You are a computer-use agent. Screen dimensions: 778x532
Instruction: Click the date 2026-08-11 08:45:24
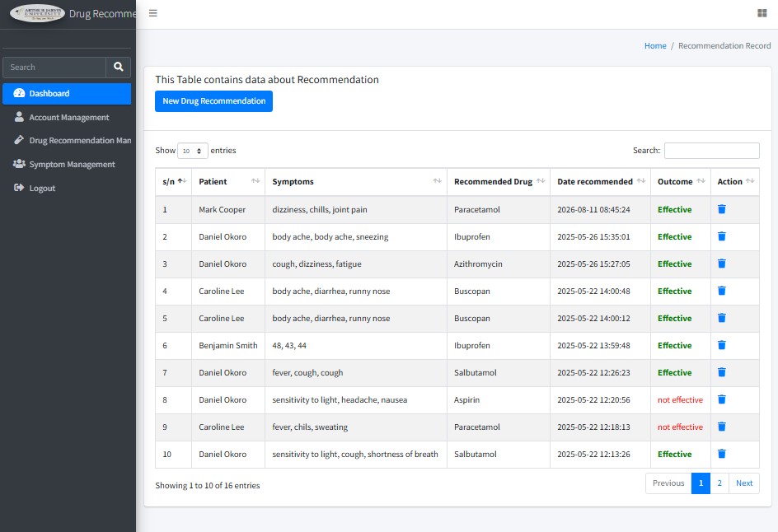point(593,210)
